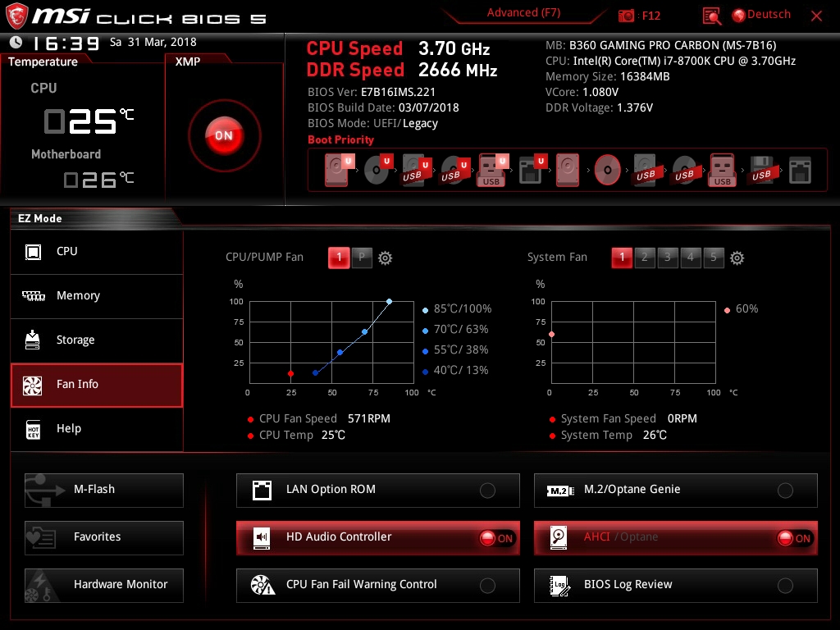The width and height of the screenshot is (840, 630).
Task: Click the Temperature panel header
Action: (x=43, y=62)
